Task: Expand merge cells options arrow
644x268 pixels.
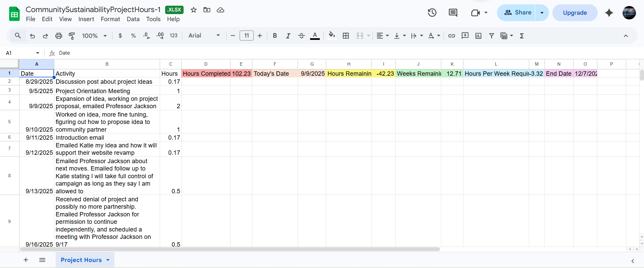Action: pyautogui.click(x=368, y=36)
